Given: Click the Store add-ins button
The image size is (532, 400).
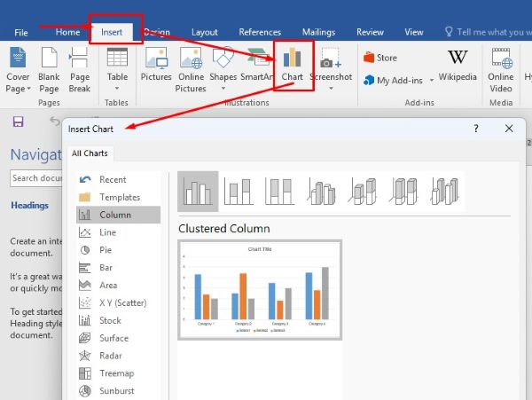Looking at the screenshot, I should click(x=379, y=58).
